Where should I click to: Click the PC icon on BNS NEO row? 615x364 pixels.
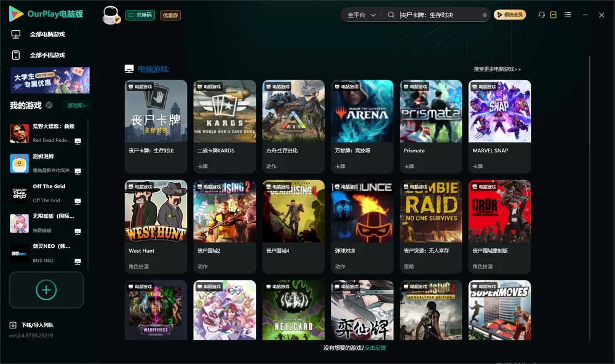pos(77,262)
